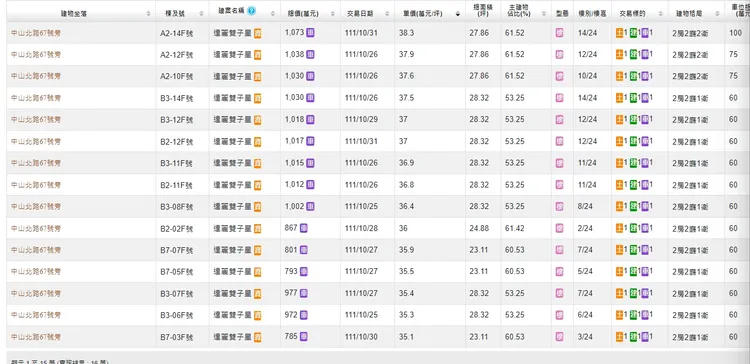Open address link in row B3-06F號
This screenshot has height=364, width=750.
pos(36,315)
